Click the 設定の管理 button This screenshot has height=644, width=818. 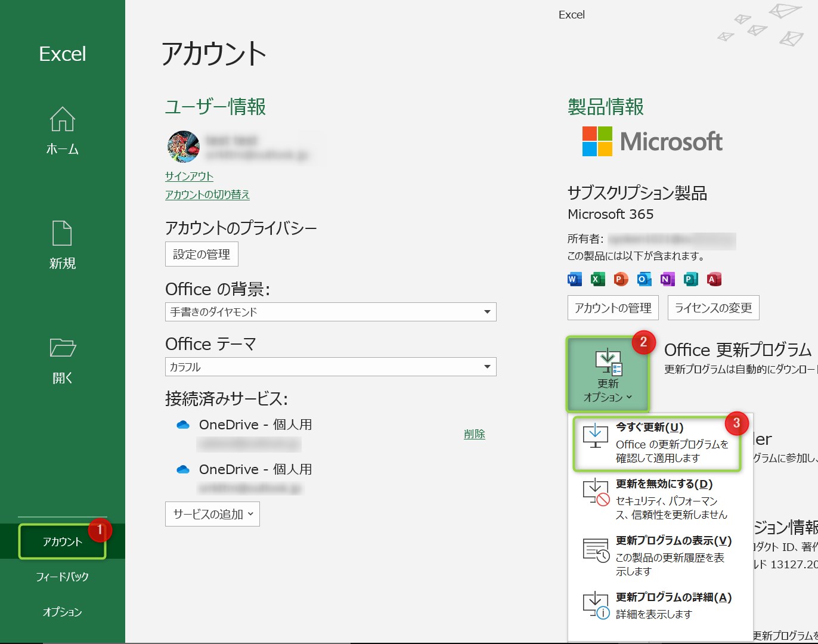click(x=202, y=254)
